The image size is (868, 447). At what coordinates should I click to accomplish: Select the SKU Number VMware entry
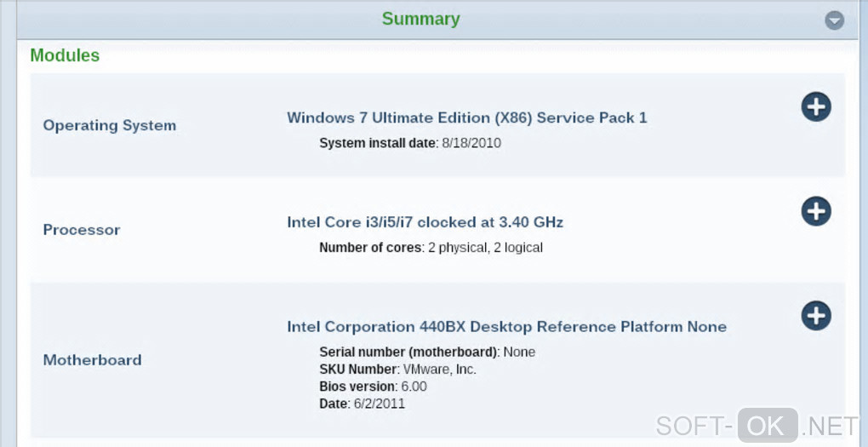[x=397, y=370]
